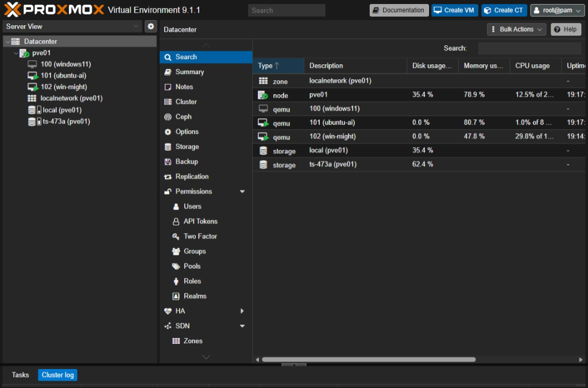Click the Create VM button

pos(454,10)
